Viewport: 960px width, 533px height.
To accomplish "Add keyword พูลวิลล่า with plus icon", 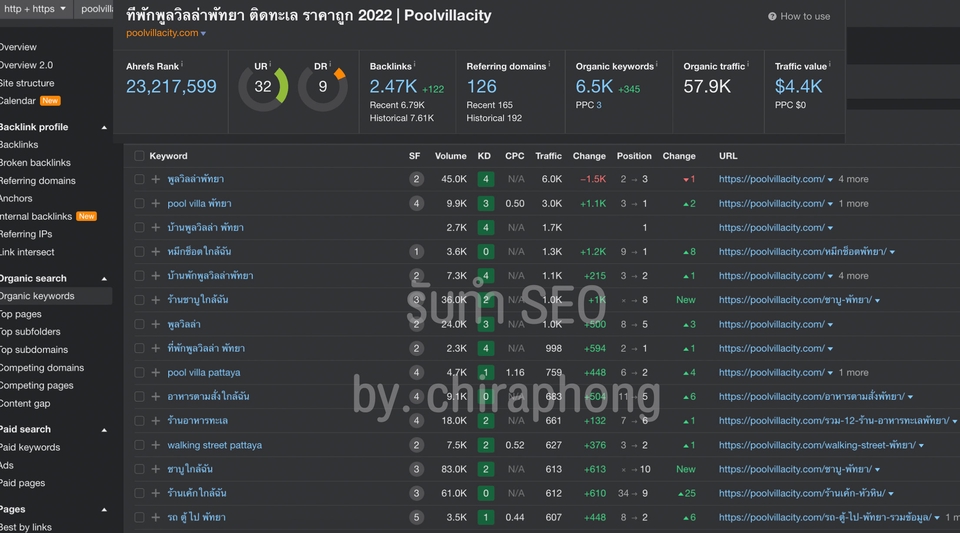I will [156, 324].
